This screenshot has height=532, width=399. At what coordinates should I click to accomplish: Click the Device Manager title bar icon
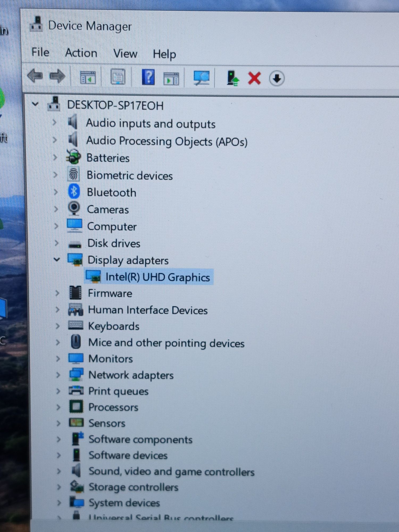click(x=36, y=24)
